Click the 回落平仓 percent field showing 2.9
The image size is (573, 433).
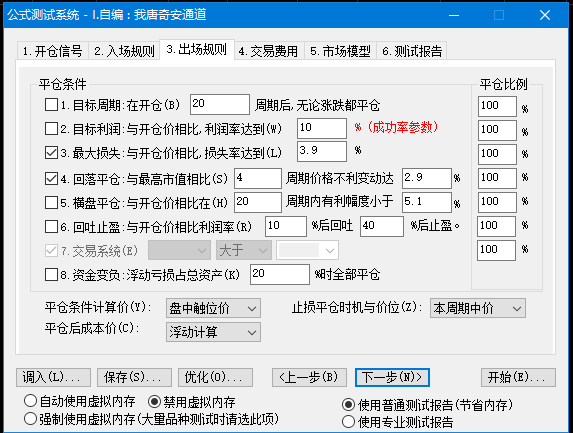click(x=427, y=178)
